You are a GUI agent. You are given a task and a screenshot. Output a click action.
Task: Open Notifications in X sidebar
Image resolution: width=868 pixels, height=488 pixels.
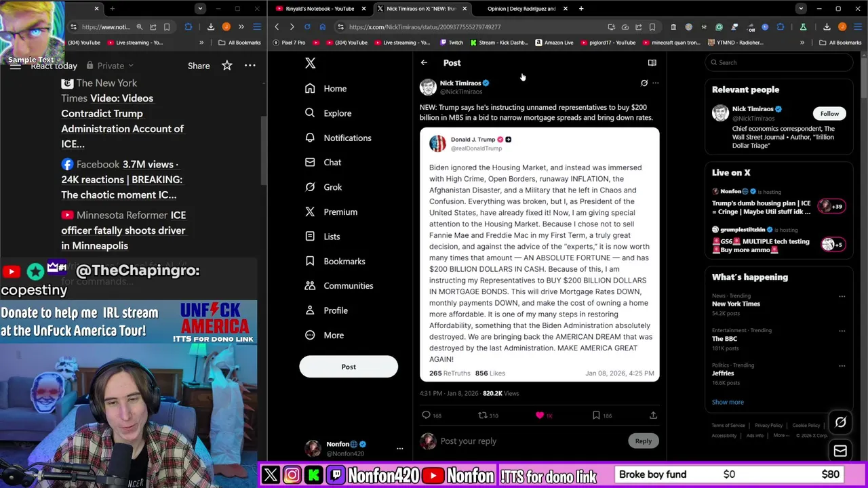(338, 138)
